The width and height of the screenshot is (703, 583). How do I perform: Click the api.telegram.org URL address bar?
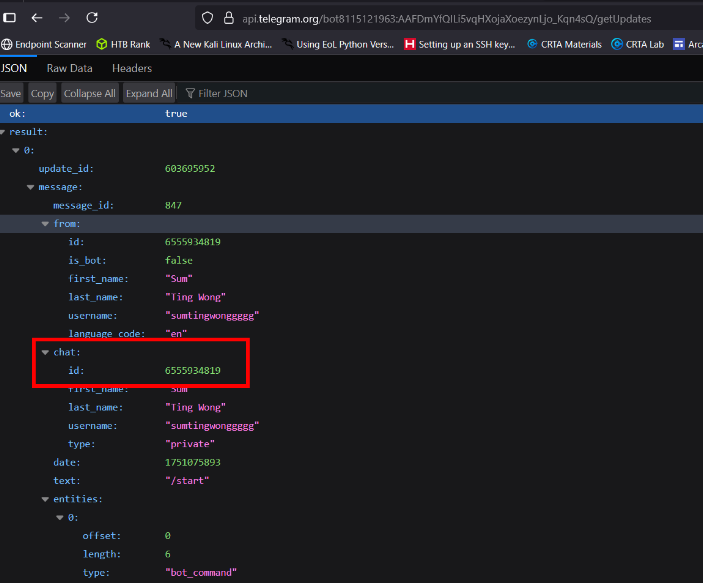(x=447, y=19)
